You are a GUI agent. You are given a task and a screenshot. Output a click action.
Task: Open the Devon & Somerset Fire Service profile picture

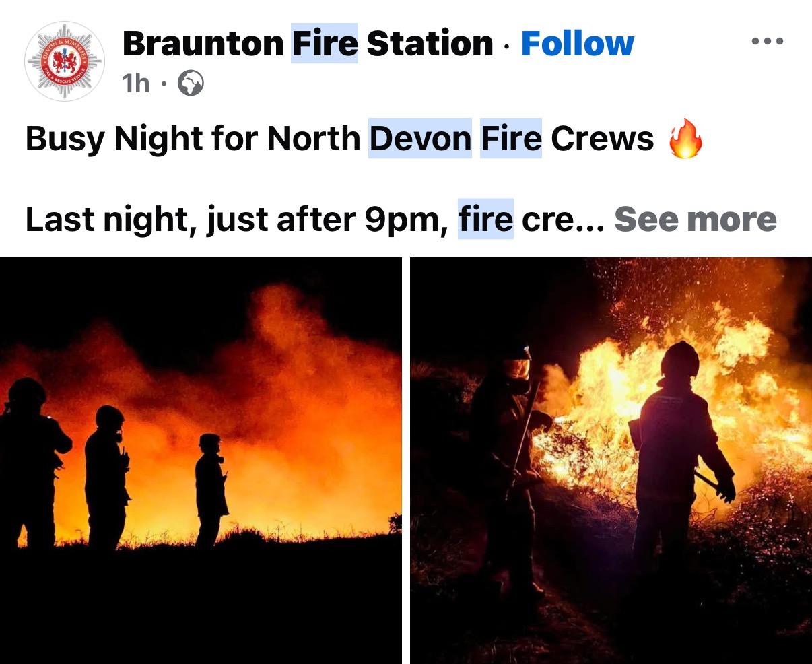[65, 62]
